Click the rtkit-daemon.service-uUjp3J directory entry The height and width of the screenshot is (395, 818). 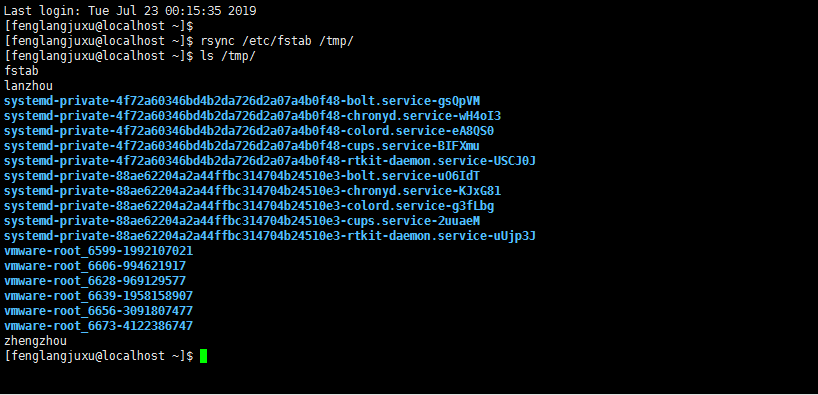tap(270, 236)
